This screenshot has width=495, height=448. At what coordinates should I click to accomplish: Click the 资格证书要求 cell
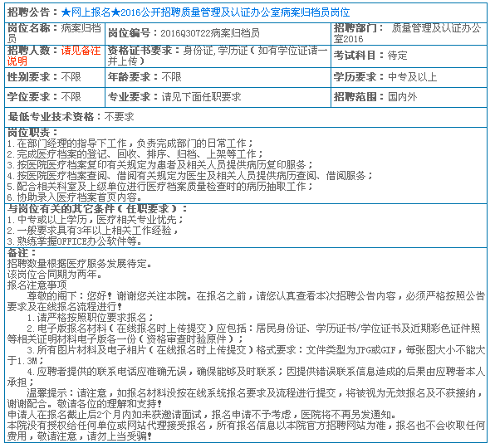(218, 56)
